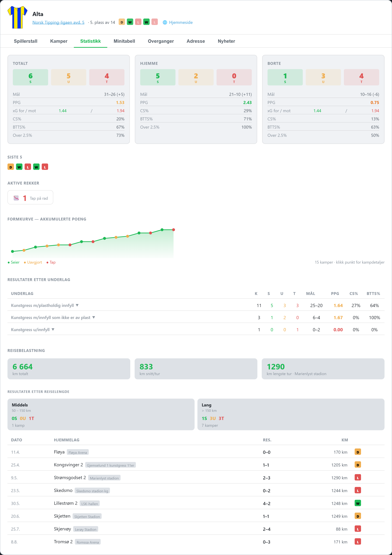Click the 833 km snitt/tur card

[x=196, y=369]
